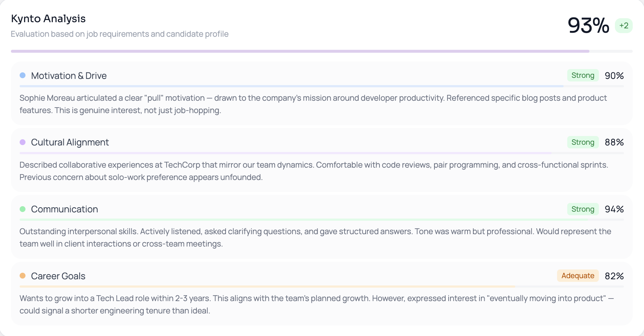Image resolution: width=644 pixels, height=336 pixels.
Task: Toggle the overall 93% score display
Action: tap(588, 25)
